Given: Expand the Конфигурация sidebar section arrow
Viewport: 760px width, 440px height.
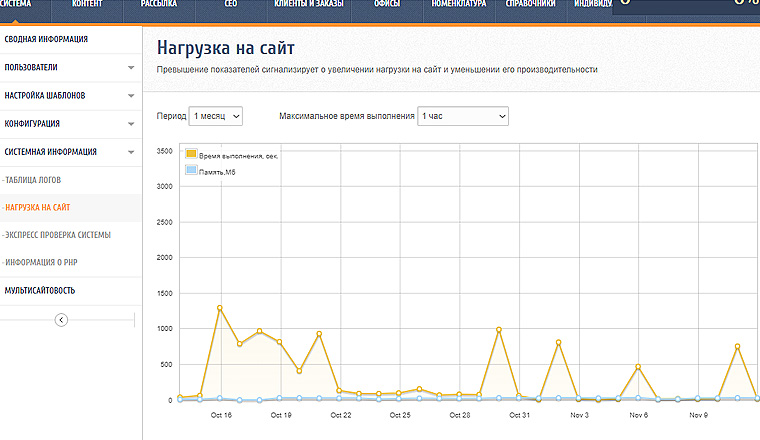Looking at the screenshot, I should tap(131, 124).
